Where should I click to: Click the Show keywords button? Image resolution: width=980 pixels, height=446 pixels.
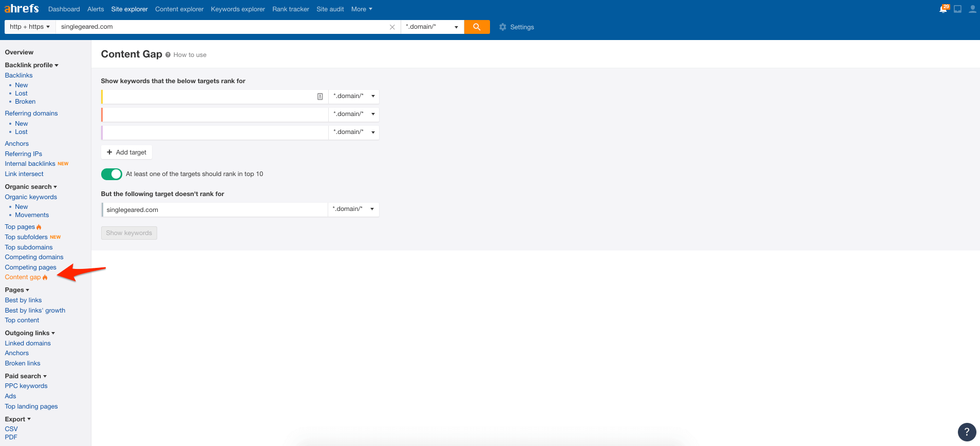click(129, 233)
